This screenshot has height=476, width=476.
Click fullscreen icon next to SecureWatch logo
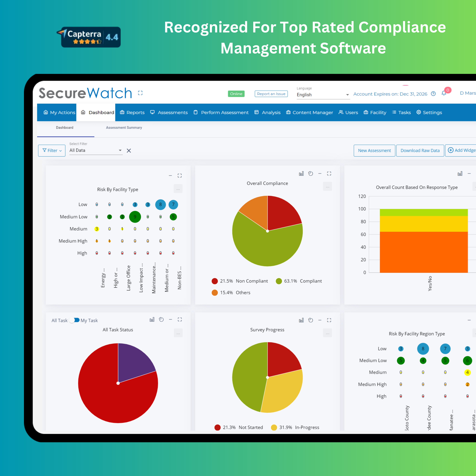(x=140, y=93)
